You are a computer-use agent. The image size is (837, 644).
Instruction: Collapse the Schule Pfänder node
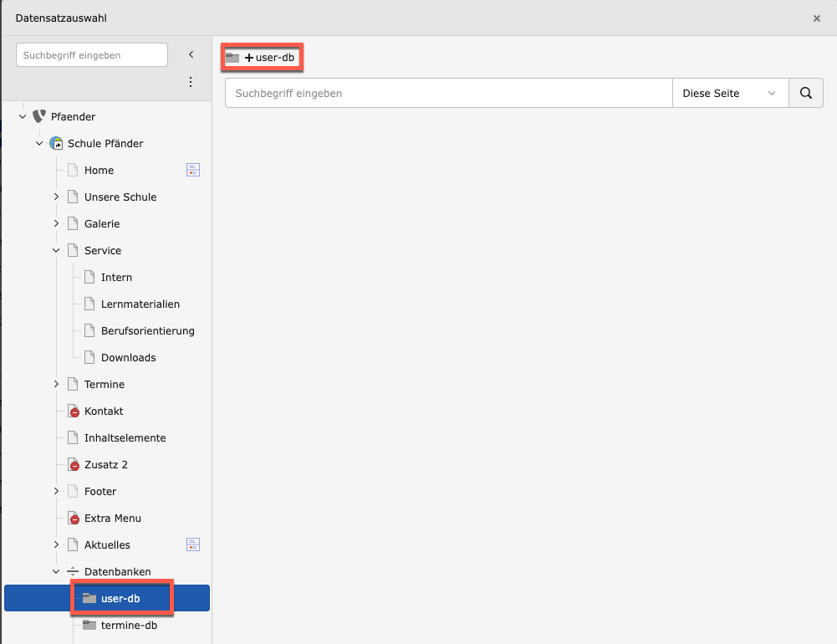(39, 143)
